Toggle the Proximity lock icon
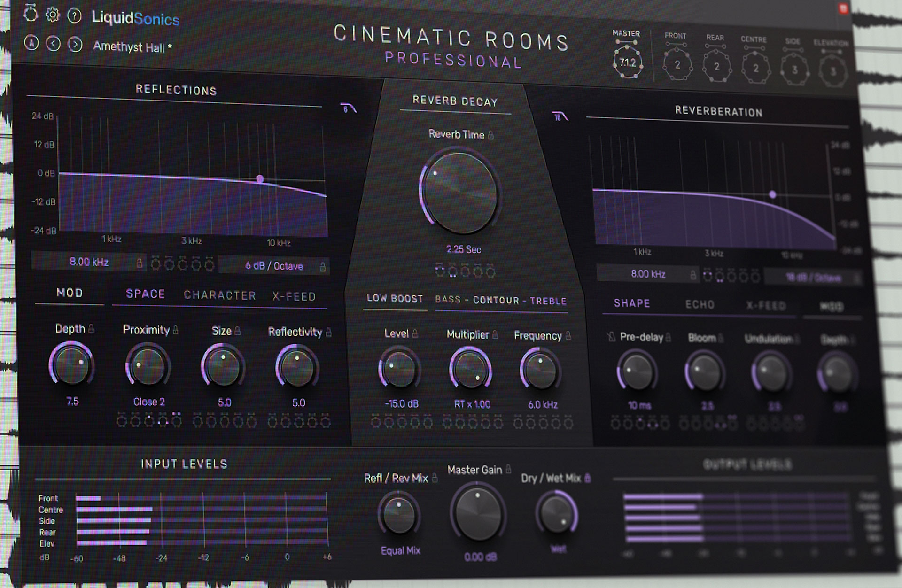 pos(176,330)
